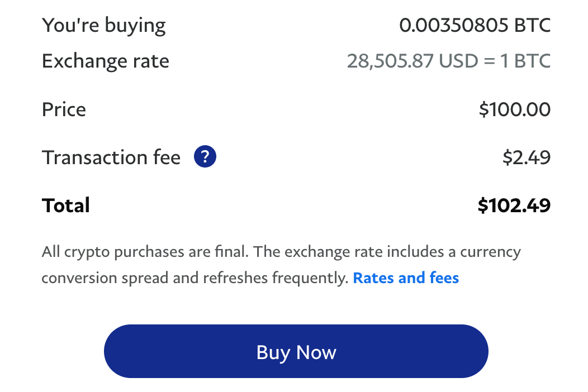Click the Price label

64,109
